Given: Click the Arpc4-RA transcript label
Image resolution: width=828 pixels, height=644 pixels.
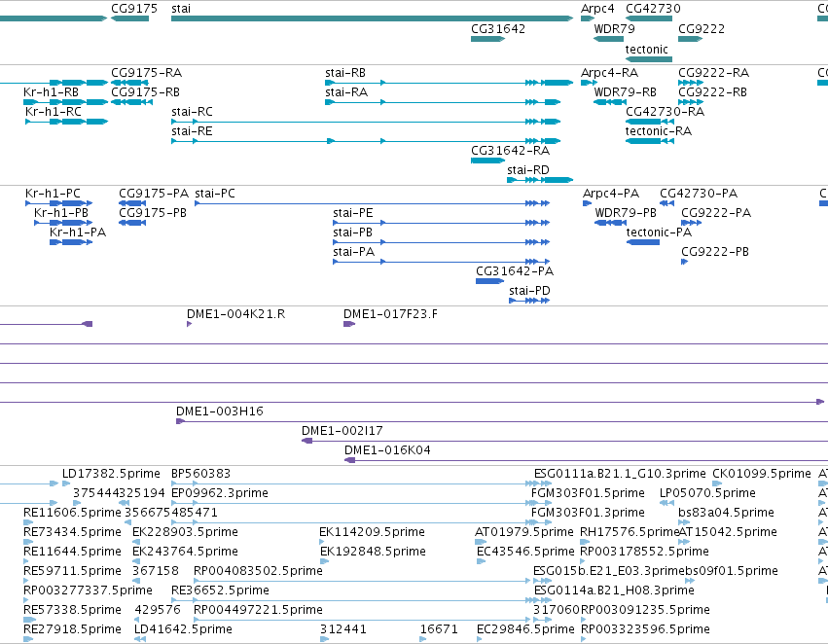Looking at the screenshot, I should [609, 73].
